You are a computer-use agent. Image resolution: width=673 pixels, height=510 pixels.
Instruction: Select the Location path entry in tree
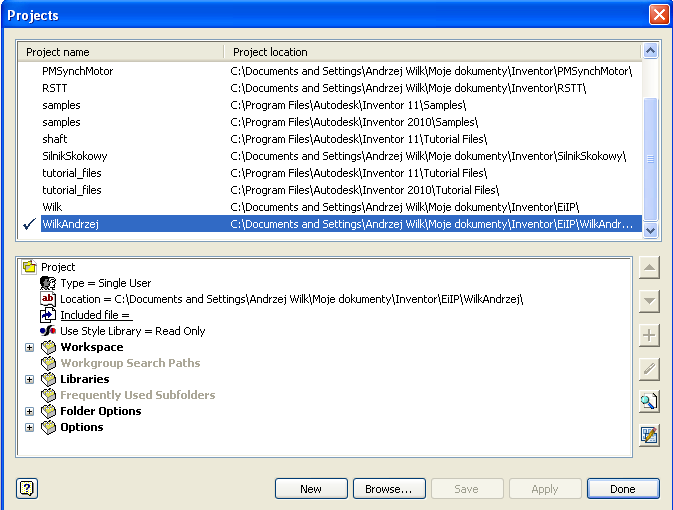(291, 299)
